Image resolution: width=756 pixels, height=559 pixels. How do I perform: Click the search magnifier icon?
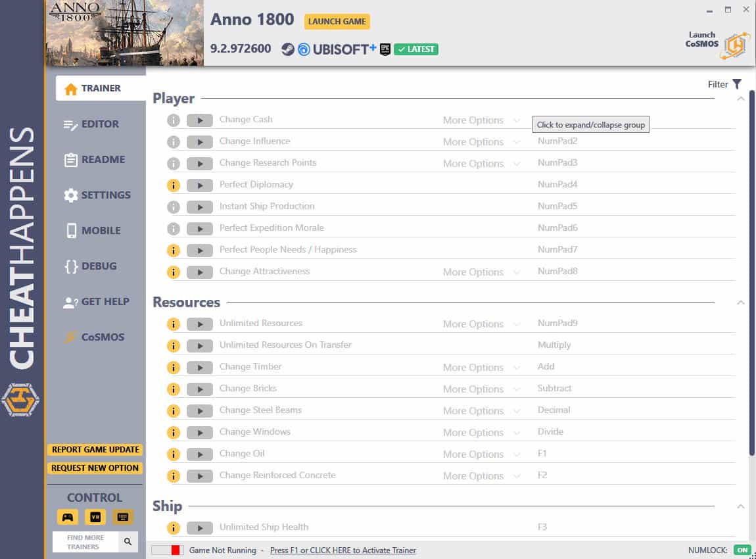point(128,542)
